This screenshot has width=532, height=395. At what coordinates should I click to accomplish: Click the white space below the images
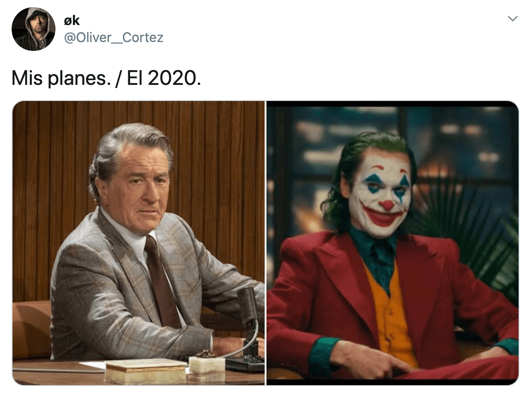pyautogui.click(x=266, y=391)
